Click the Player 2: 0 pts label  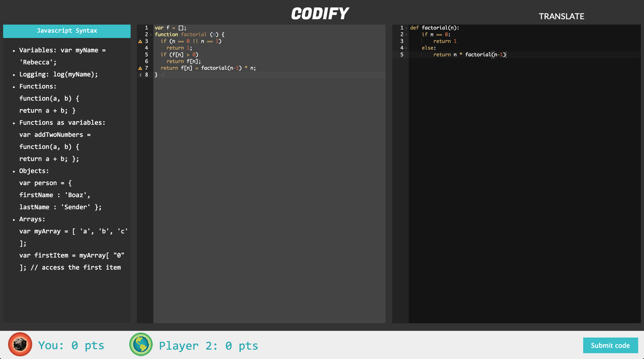click(x=208, y=346)
